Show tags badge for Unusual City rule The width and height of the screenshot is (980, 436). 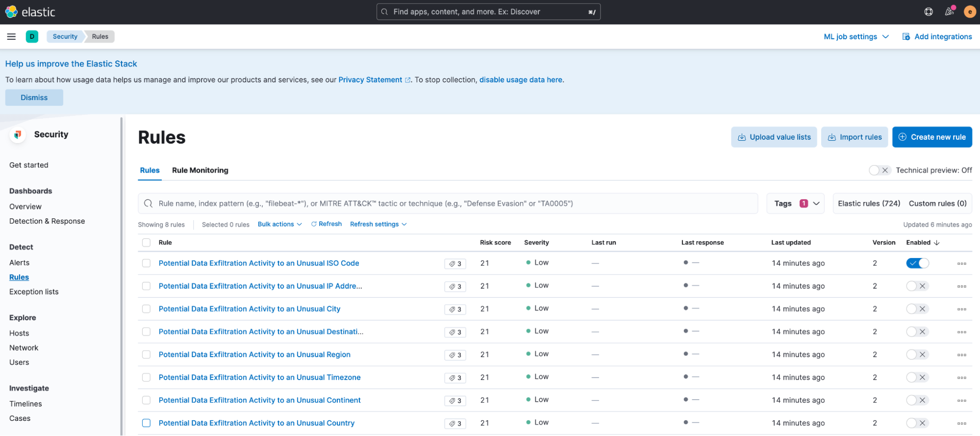[455, 309]
